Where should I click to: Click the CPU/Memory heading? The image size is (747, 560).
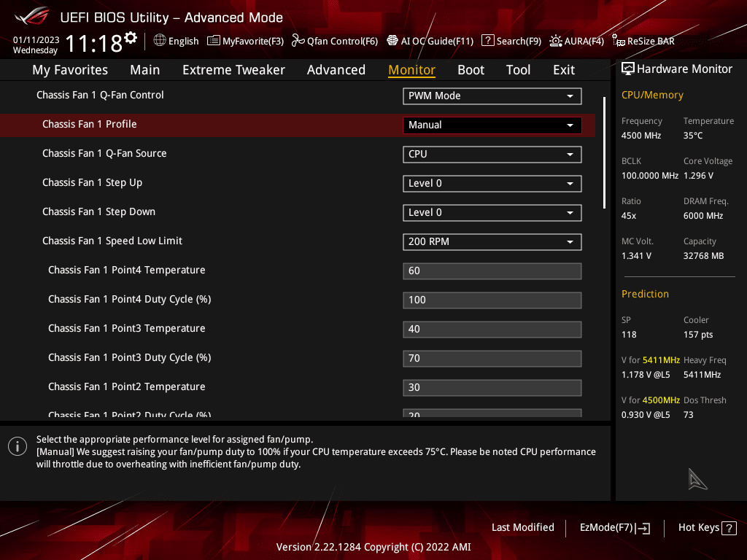(x=652, y=96)
